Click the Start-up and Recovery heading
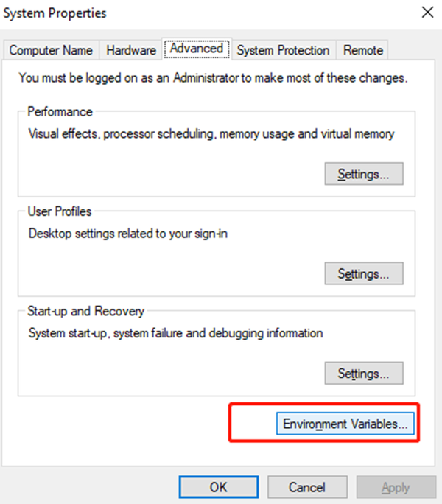Screen dimensions: 442x504 point(86,311)
